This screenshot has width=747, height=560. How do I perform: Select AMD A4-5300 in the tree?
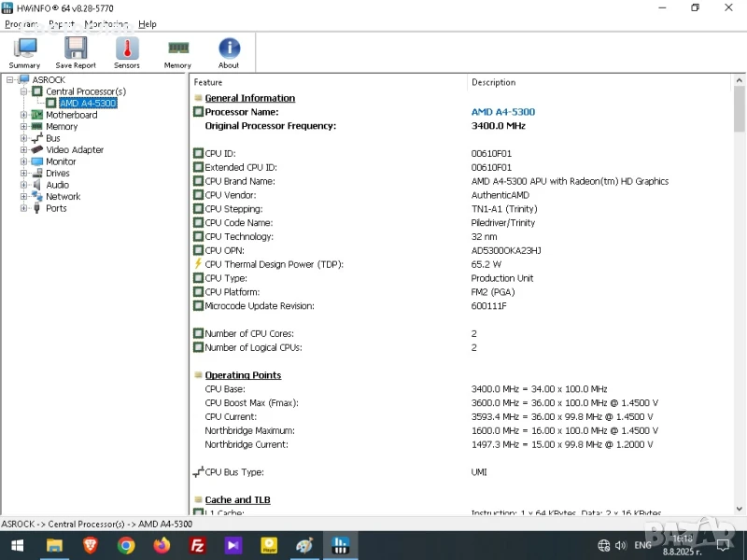(x=88, y=104)
